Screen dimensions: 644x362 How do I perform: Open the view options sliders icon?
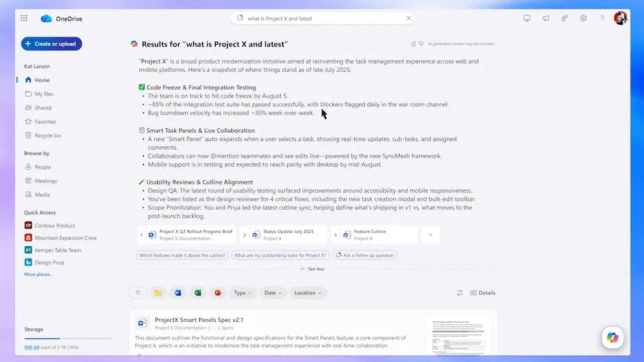459,293
